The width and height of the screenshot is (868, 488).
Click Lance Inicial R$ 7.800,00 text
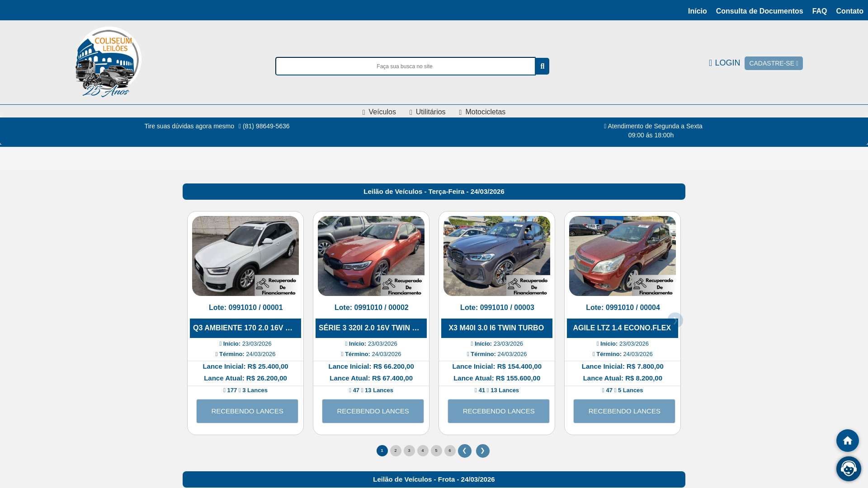click(623, 366)
